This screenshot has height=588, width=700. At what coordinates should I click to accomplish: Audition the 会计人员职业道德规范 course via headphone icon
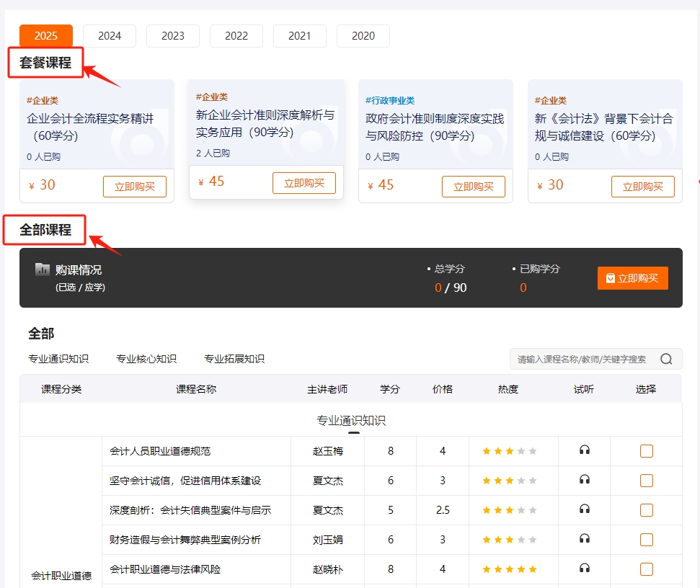585,450
